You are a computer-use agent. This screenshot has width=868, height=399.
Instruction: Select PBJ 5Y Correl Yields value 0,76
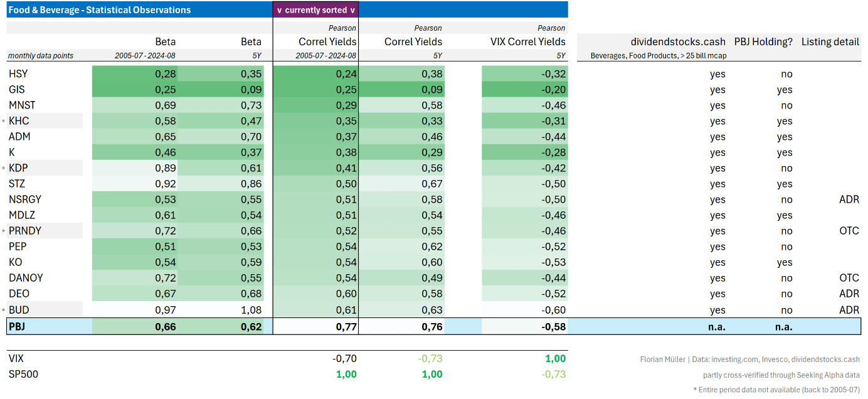[431, 326]
